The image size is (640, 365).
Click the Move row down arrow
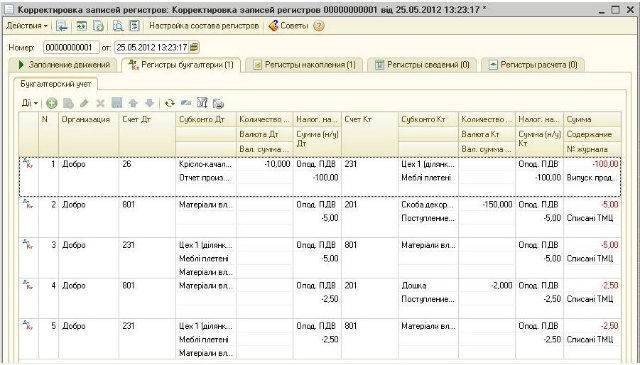point(149,103)
